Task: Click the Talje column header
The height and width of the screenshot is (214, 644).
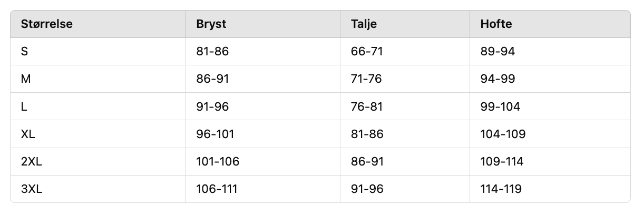Action: click(364, 24)
